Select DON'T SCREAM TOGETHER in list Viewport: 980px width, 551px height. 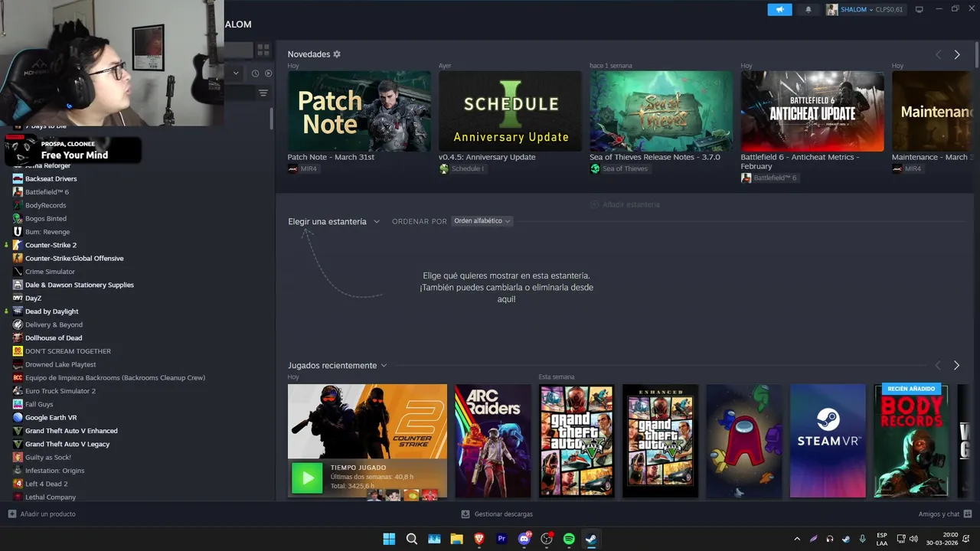point(68,351)
